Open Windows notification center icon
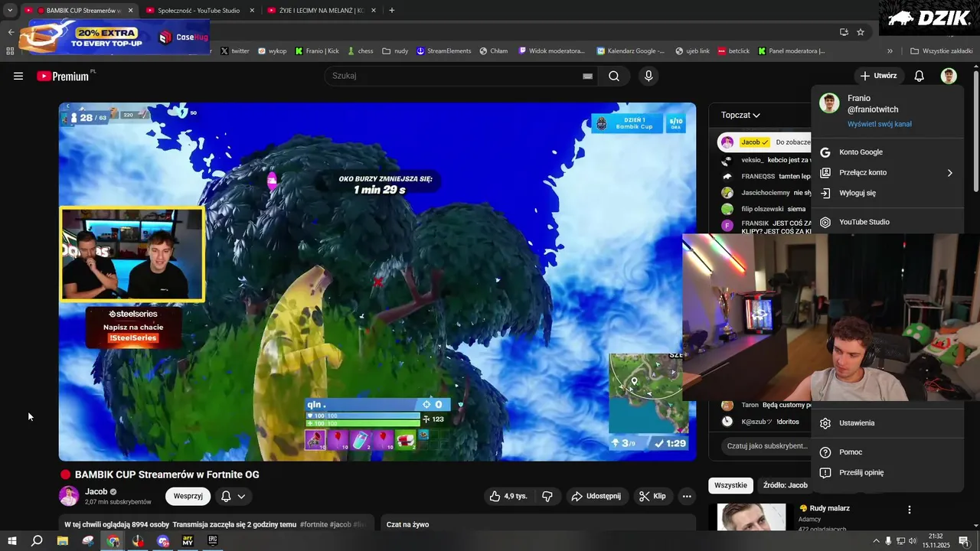 coord(964,541)
